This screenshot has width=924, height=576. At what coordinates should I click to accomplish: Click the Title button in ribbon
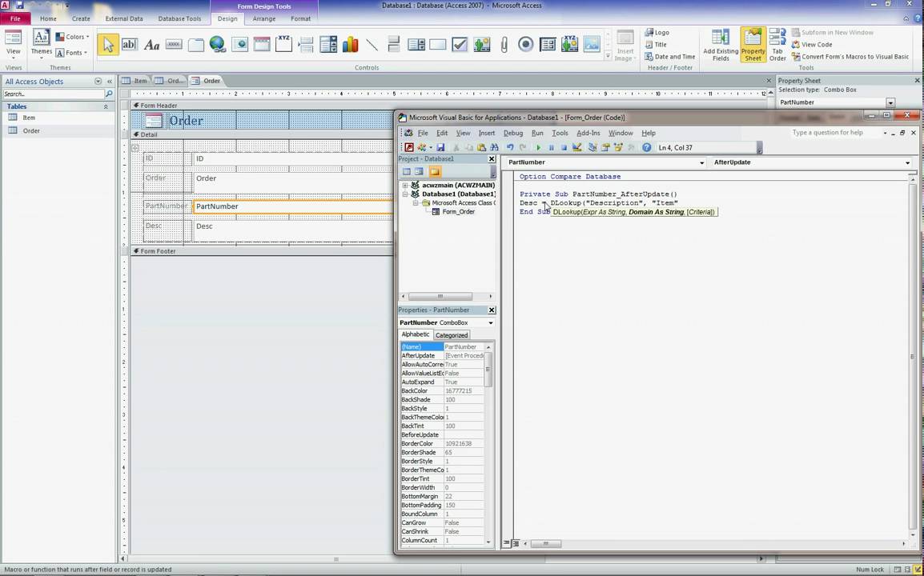tap(656, 44)
